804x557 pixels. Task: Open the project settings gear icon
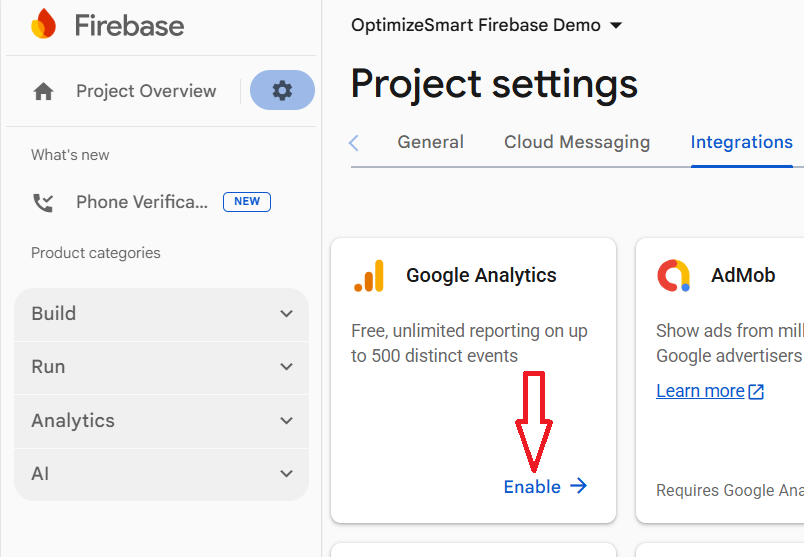pos(282,91)
